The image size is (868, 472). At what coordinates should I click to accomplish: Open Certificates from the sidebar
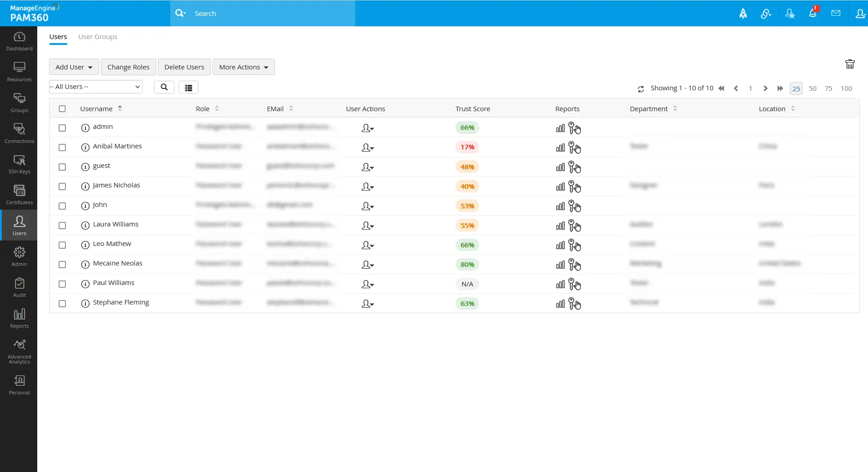pos(19,195)
